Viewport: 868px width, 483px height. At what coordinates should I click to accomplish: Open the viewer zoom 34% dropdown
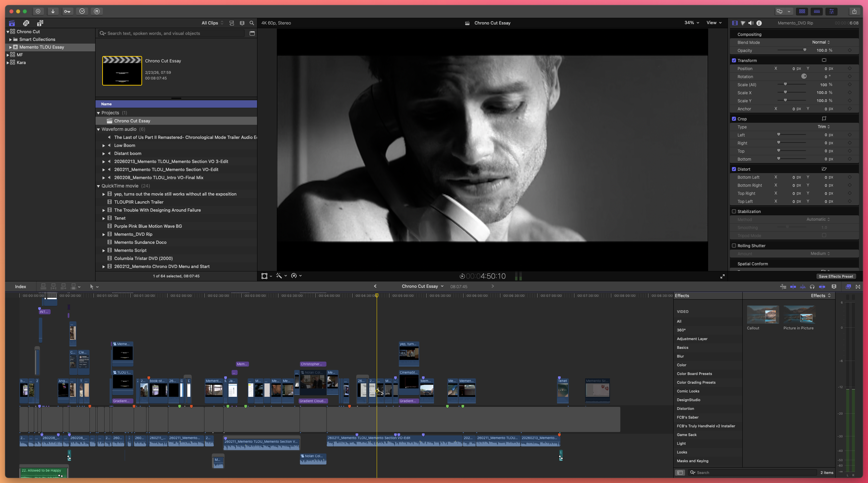point(691,22)
